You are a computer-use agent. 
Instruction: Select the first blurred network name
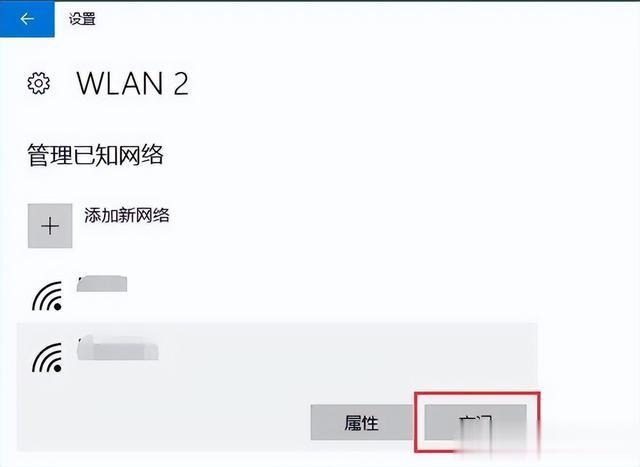102,284
